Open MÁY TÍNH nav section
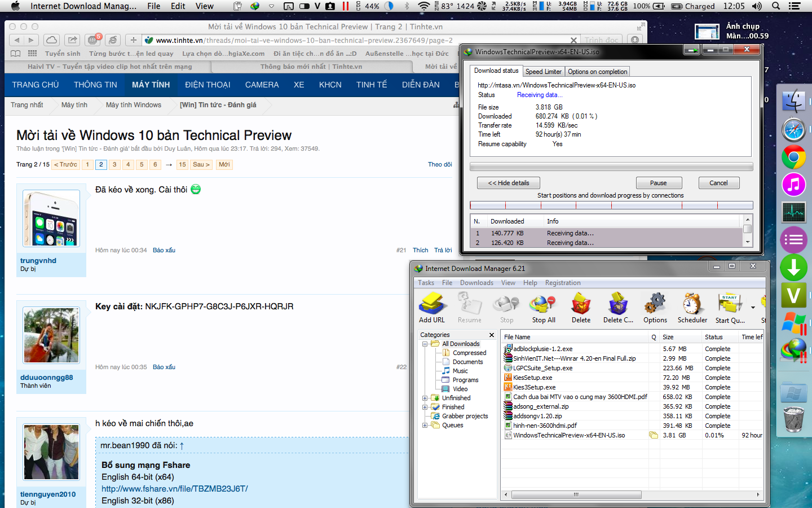Image resolution: width=812 pixels, height=508 pixels. [x=151, y=85]
